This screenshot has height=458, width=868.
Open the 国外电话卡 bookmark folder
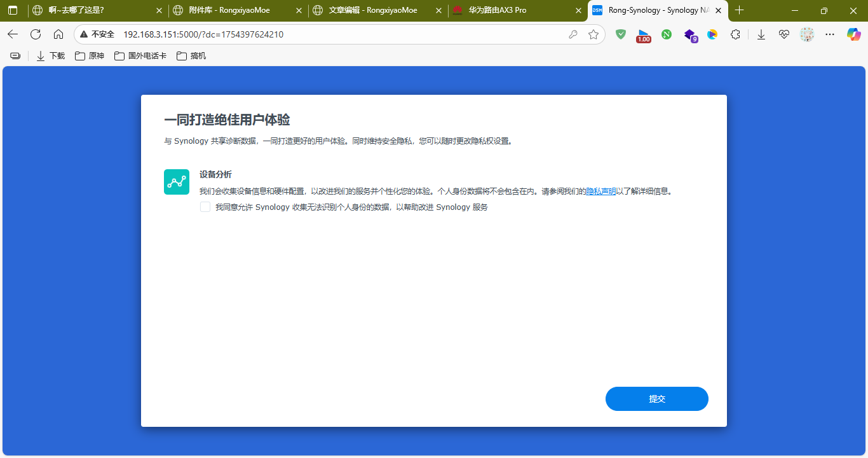point(140,56)
